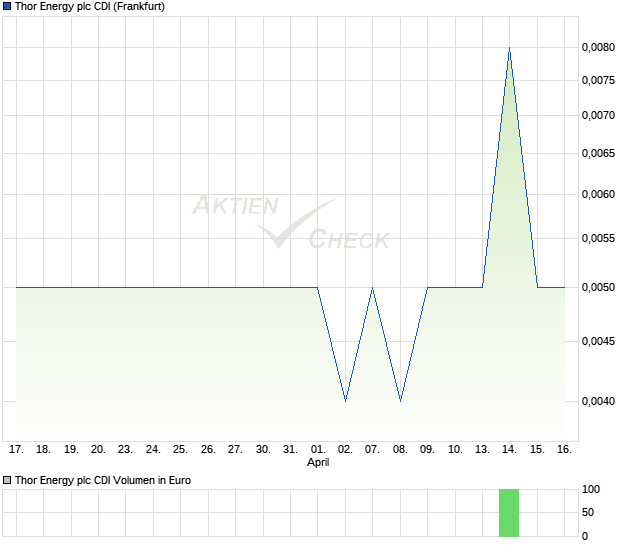
Task: Click the date label 13.
Action: tap(483, 450)
